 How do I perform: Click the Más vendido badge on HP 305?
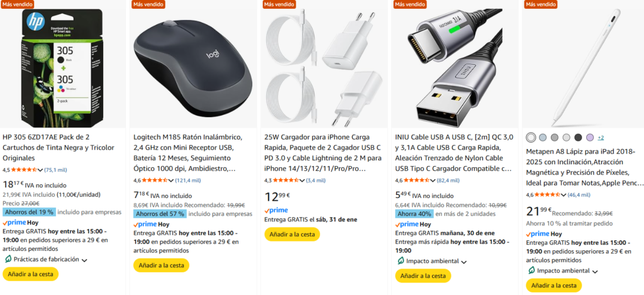pyautogui.click(x=17, y=4)
